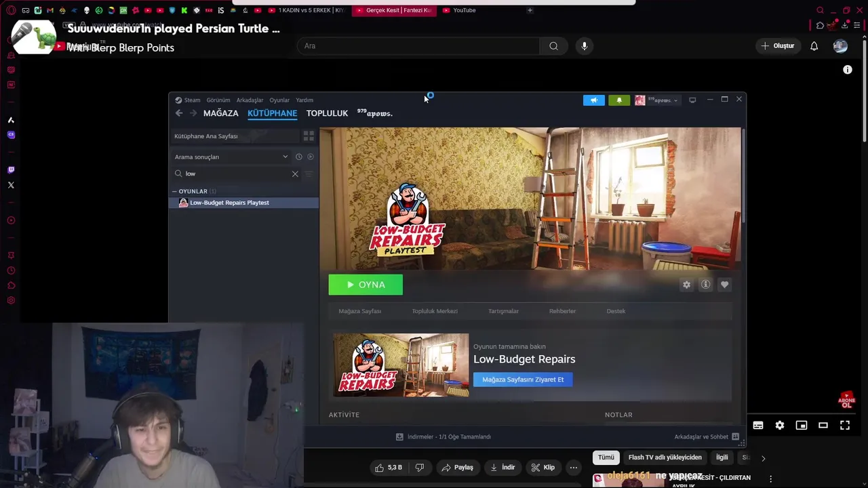Viewport: 868px width, 488px height.
Task: Click the YouTube Oluştur button
Action: click(777, 46)
